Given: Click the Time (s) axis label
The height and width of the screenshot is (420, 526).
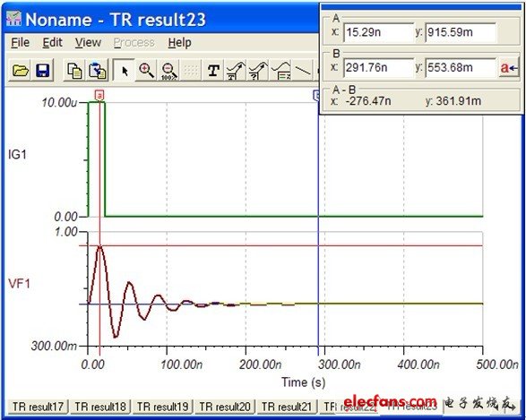Looking at the screenshot, I should pos(303,382).
